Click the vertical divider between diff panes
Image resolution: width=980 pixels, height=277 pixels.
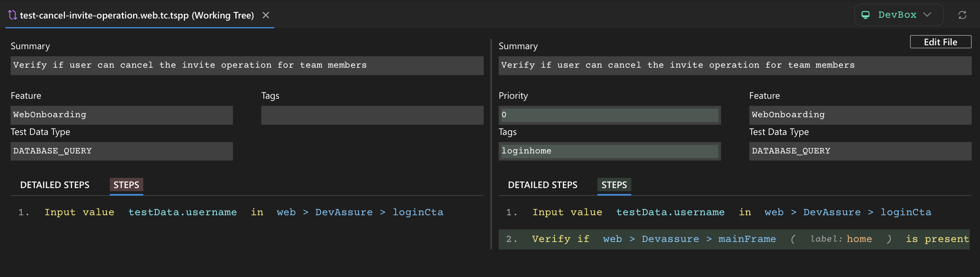point(491,144)
